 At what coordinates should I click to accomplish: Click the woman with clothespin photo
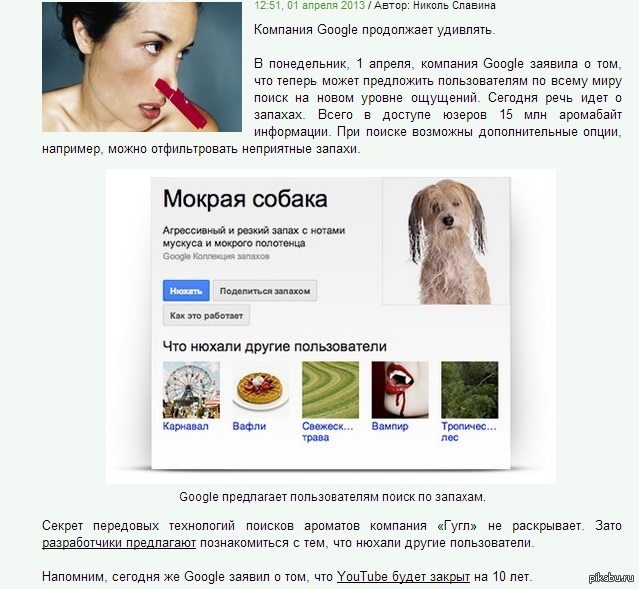coord(142,67)
